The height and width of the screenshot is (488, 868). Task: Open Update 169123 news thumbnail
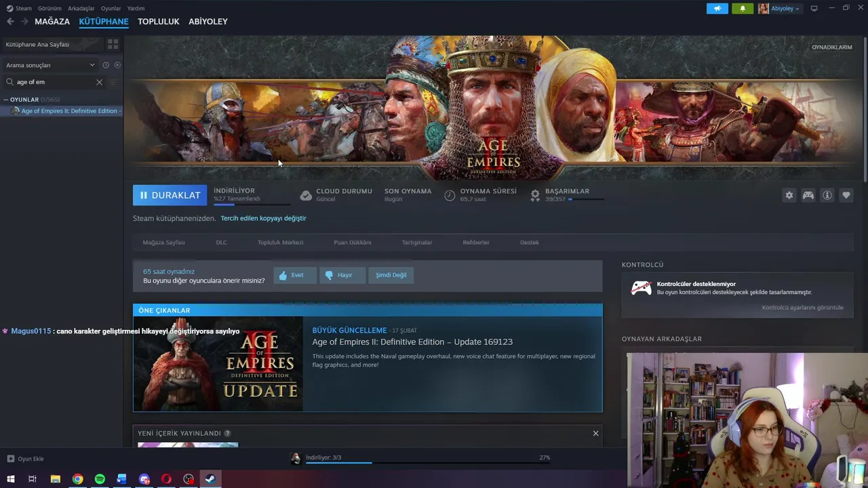click(x=218, y=364)
